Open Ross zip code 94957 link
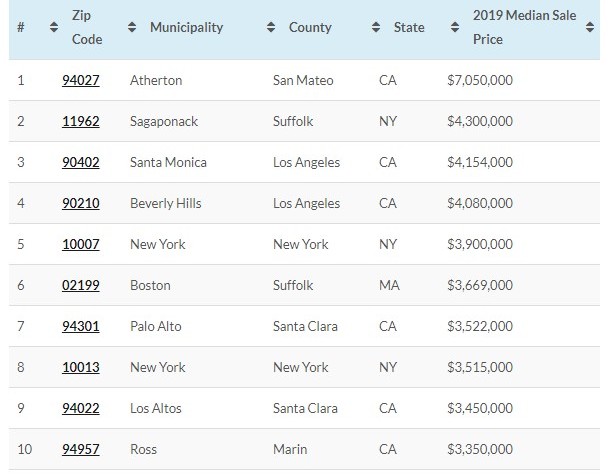Image resolution: width=611 pixels, height=476 pixels. click(80, 449)
